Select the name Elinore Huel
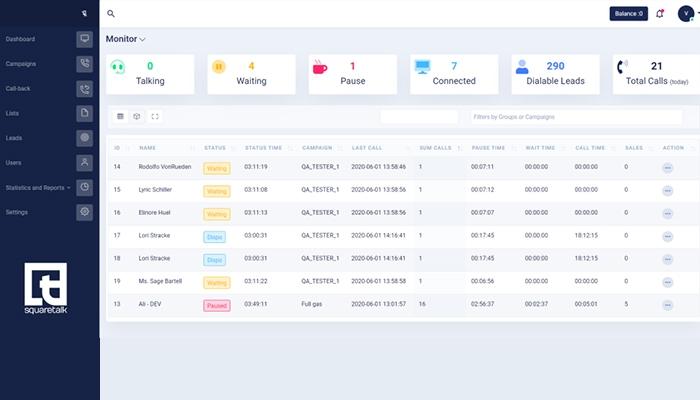The image size is (700, 400). coord(154,212)
